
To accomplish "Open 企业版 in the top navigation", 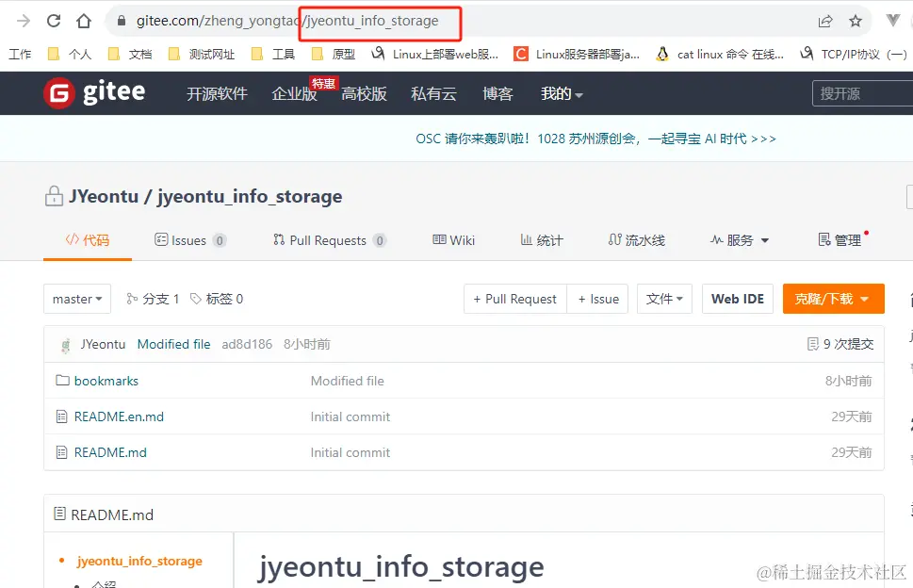I will [x=294, y=93].
